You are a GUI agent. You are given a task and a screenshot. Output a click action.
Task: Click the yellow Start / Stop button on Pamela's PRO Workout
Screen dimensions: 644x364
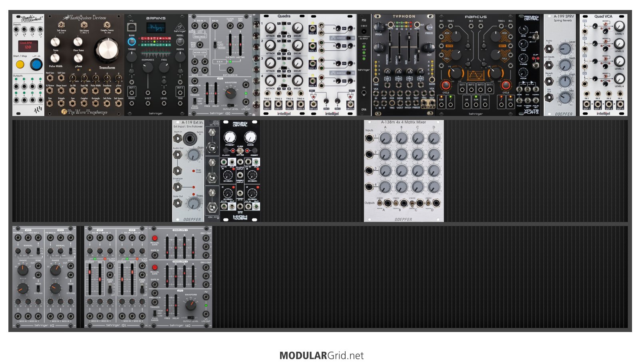point(20,64)
